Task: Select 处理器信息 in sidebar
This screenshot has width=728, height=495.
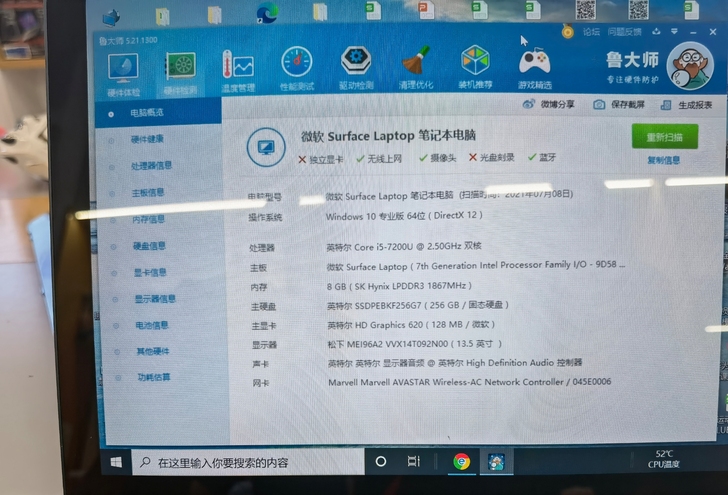Action: [151, 165]
